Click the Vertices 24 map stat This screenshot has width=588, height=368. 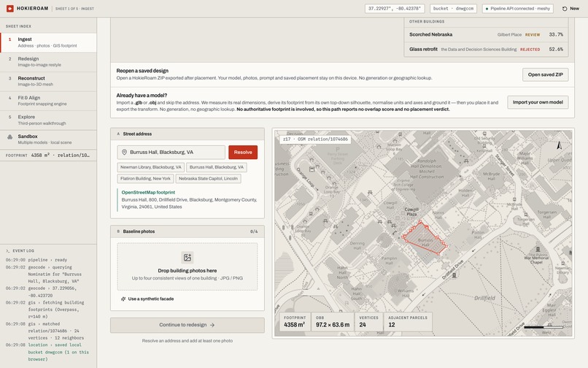tap(368, 321)
